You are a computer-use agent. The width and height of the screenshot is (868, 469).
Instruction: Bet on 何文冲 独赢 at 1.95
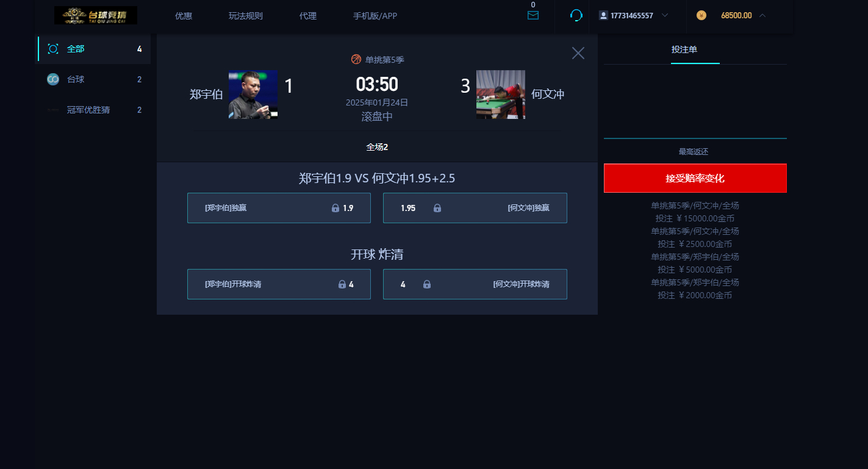pyautogui.click(x=475, y=208)
